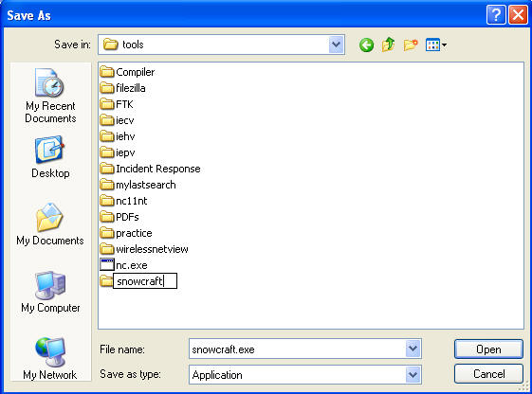
Task: Go up one folder level
Action: 388,45
